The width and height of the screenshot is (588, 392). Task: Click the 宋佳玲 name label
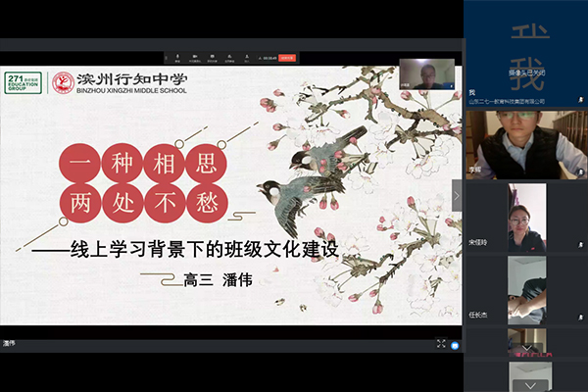[x=478, y=242]
